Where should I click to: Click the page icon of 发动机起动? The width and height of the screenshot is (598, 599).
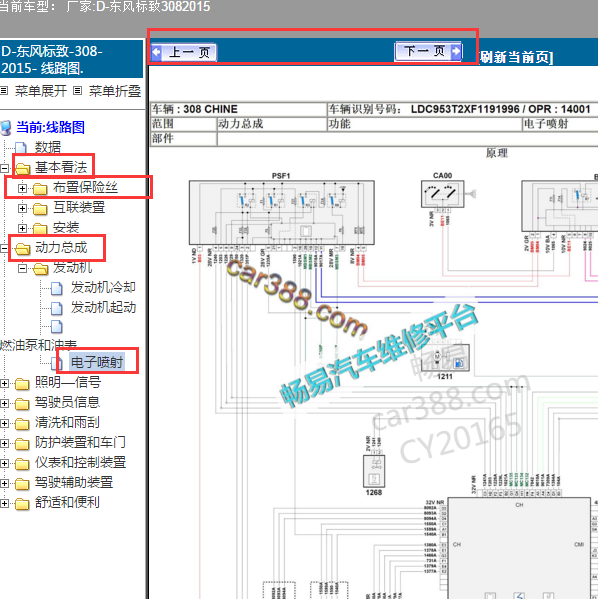click(x=57, y=308)
